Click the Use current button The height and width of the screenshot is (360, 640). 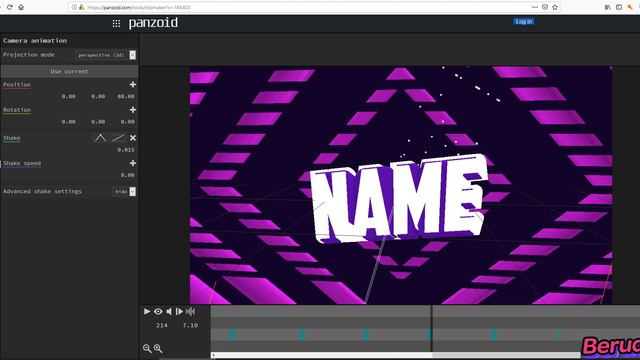pyautogui.click(x=69, y=71)
